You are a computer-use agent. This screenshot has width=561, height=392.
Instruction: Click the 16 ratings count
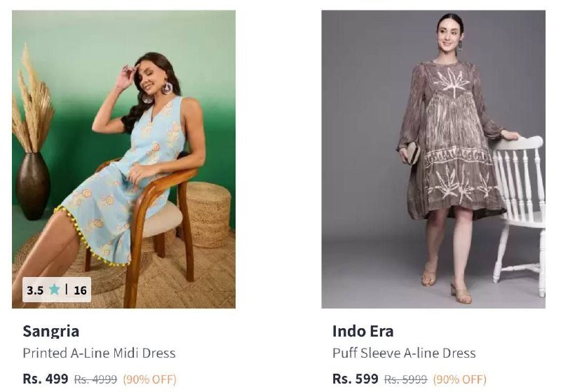(80, 290)
